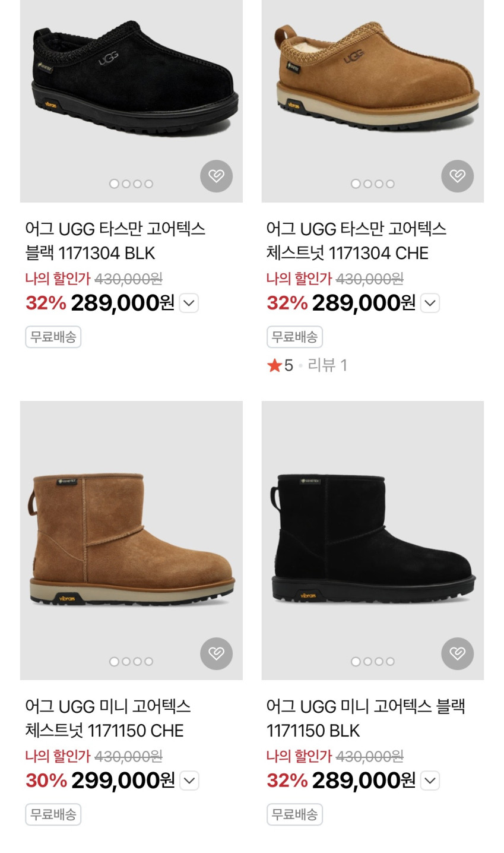Wishlist the black UGG Tasman Gore-Tex

point(216,176)
